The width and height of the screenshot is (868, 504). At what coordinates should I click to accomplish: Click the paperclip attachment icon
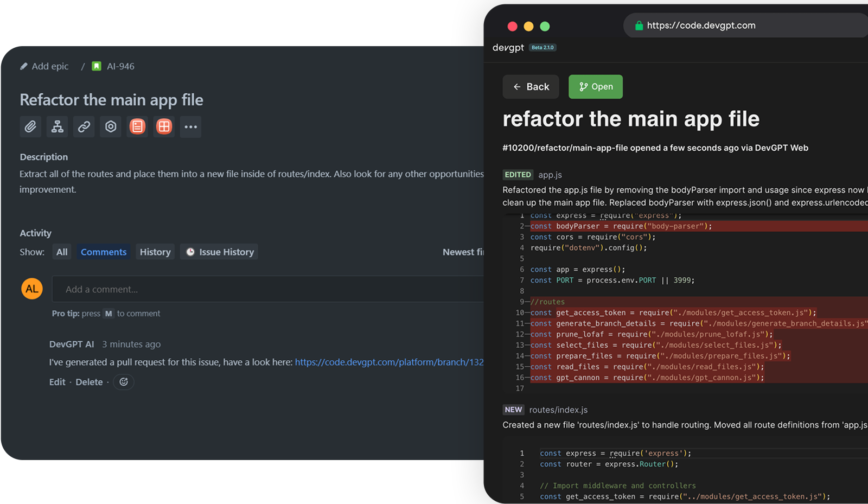click(x=30, y=126)
